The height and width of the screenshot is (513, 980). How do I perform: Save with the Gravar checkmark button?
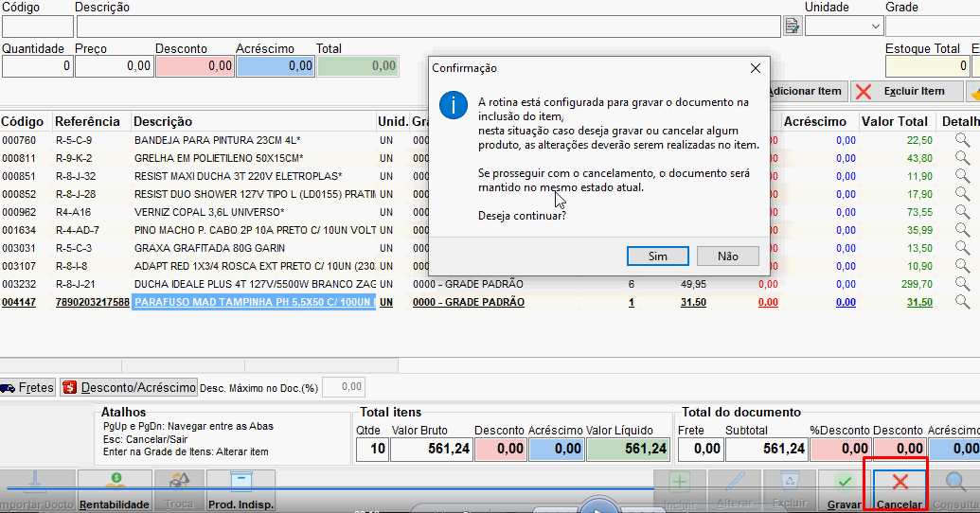click(x=845, y=491)
